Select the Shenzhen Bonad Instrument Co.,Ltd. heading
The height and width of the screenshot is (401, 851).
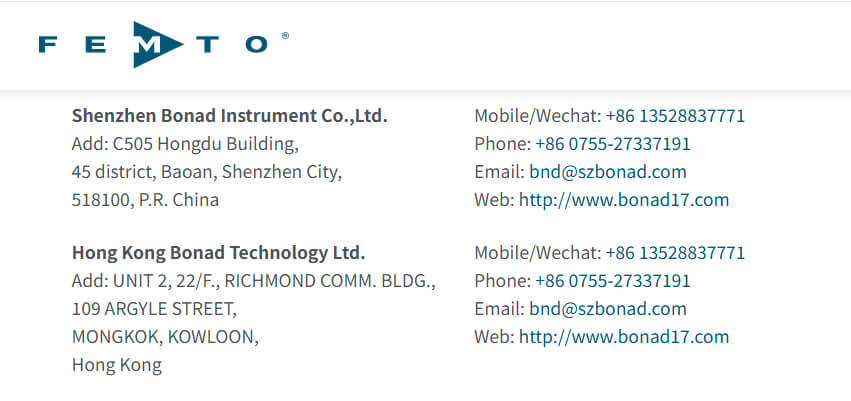230,116
